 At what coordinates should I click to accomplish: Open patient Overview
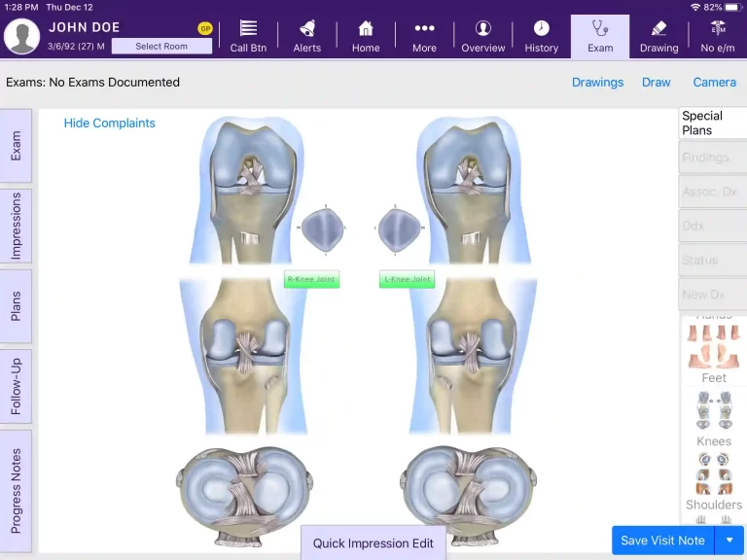(482, 36)
